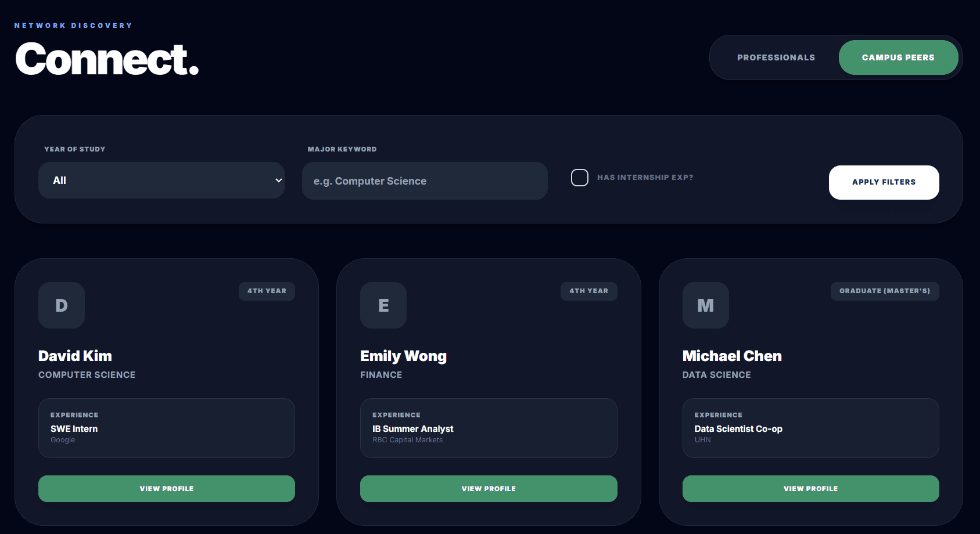Click Emily Wong's name

tap(403, 355)
